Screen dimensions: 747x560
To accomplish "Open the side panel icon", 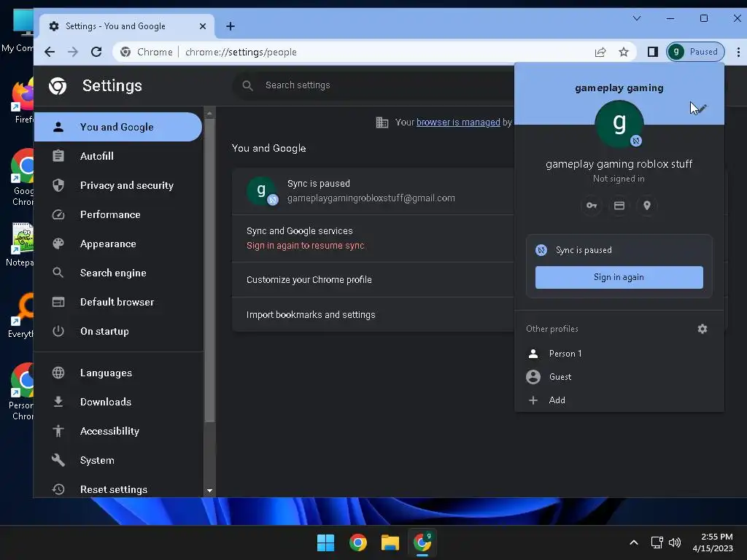I will [653, 52].
